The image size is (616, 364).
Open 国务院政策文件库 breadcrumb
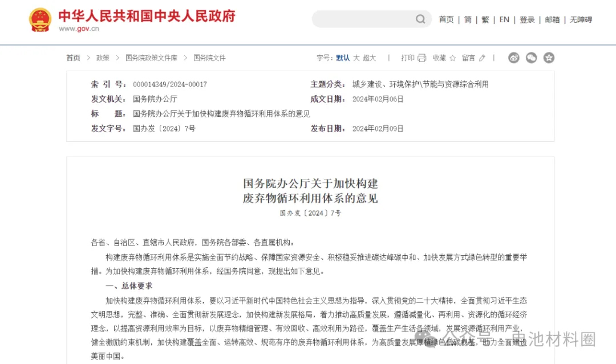click(x=151, y=58)
